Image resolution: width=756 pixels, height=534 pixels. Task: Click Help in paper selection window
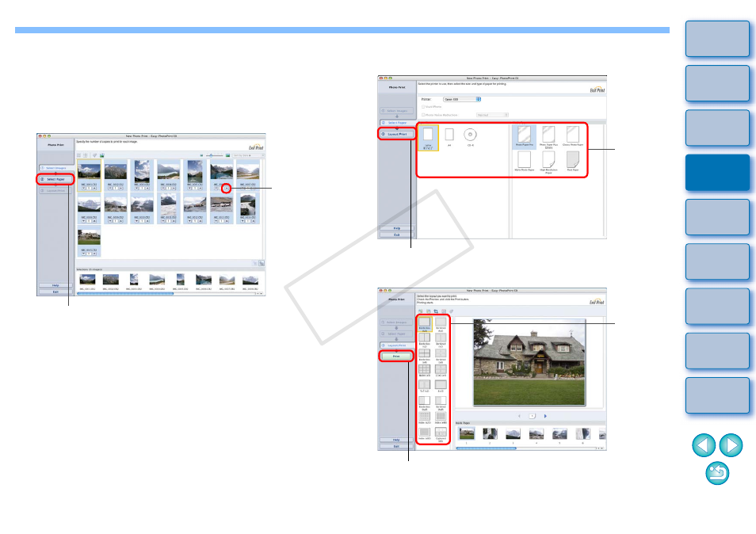397,228
